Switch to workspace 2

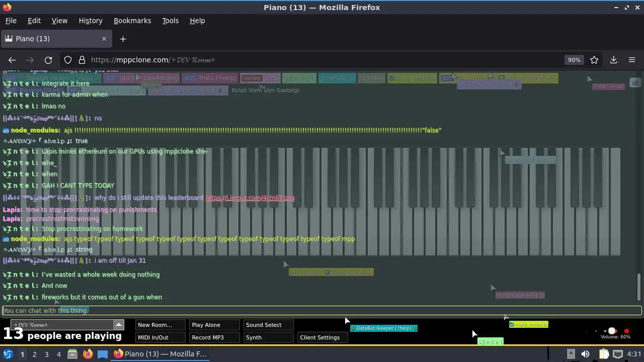tap(34, 354)
